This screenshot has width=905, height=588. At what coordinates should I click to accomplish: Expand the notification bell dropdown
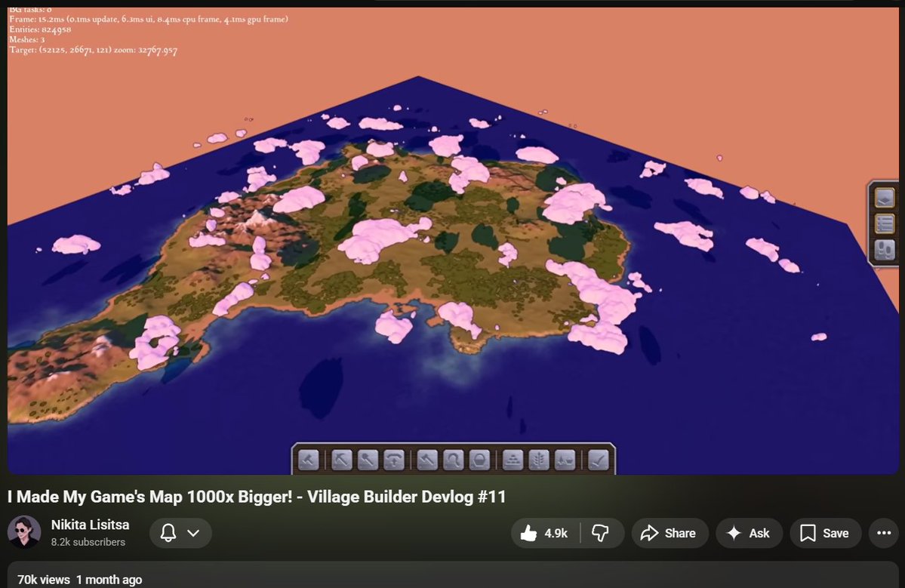180,533
